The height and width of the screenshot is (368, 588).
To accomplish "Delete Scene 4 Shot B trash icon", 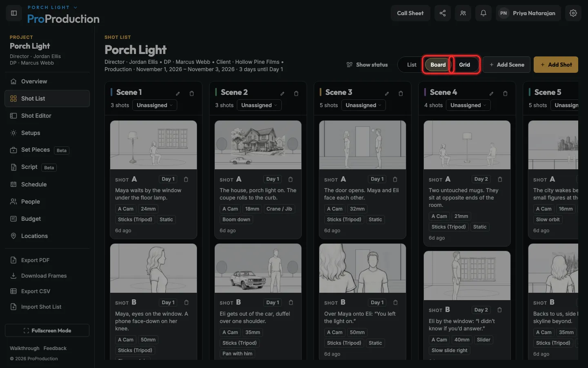I will (x=500, y=310).
